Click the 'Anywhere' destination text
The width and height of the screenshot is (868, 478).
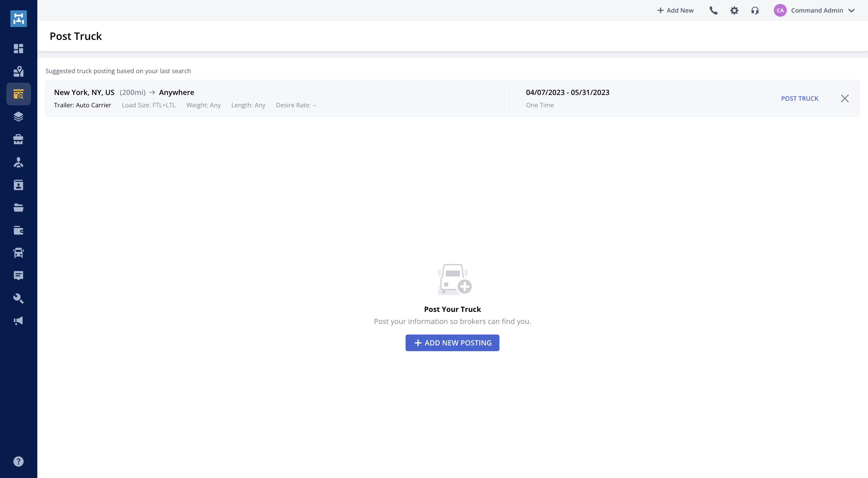pos(176,92)
